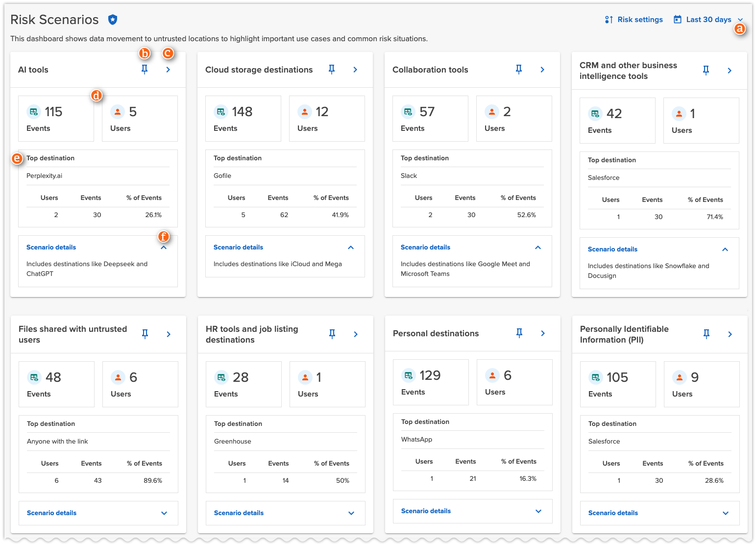Click the Scenario details link on Files shared card
756x546 pixels.
[x=51, y=513]
